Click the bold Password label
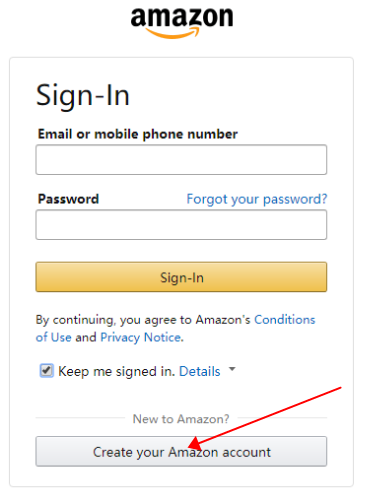The height and width of the screenshot is (494, 372). click(x=68, y=199)
